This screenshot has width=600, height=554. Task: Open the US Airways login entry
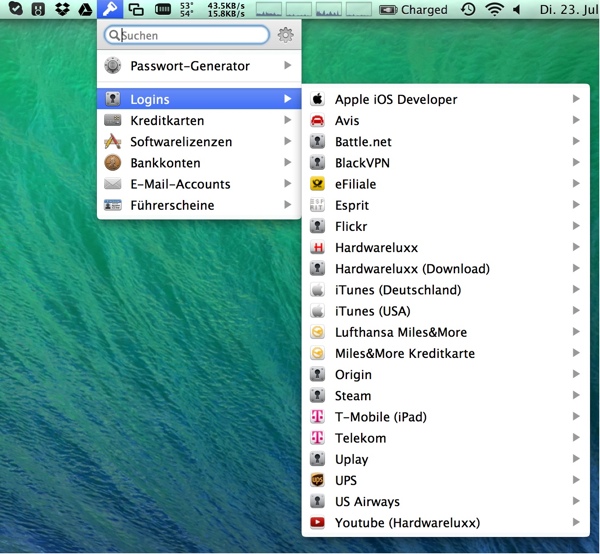pyautogui.click(x=446, y=501)
